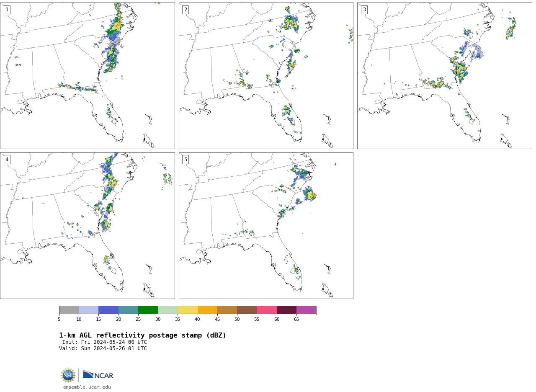Click the NSF logo icon
This screenshot has width=536, height=392.
click(68, 375)
